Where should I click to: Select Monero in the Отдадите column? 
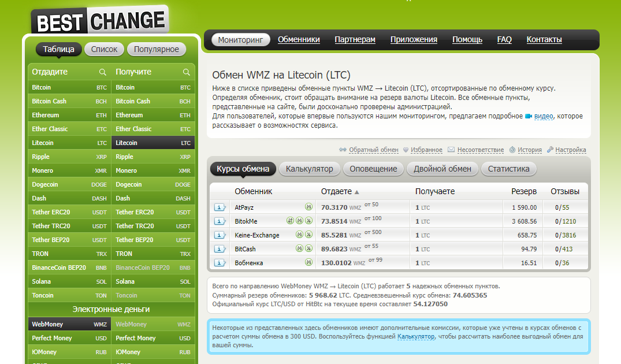pos(69,170)
